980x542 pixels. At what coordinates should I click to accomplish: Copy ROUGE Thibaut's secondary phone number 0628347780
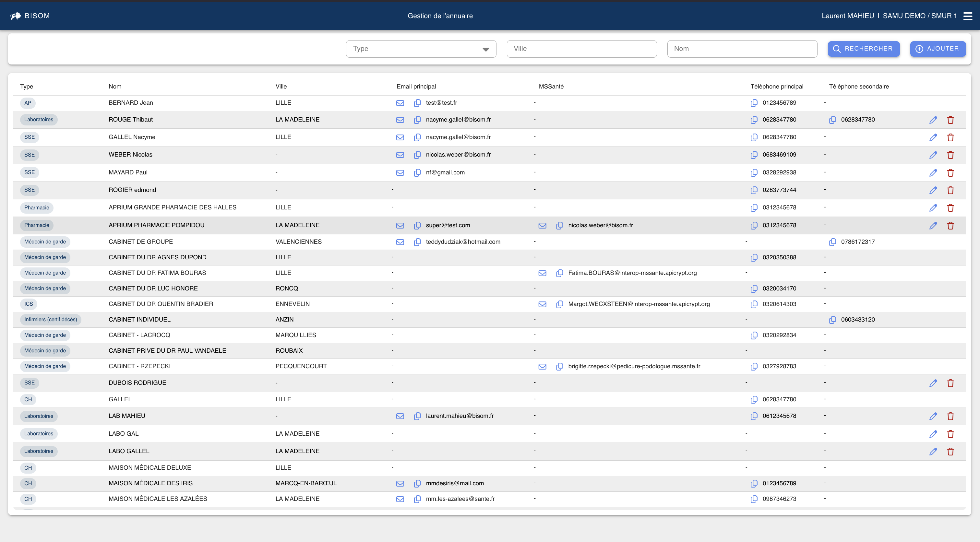[x=832, y=120]
